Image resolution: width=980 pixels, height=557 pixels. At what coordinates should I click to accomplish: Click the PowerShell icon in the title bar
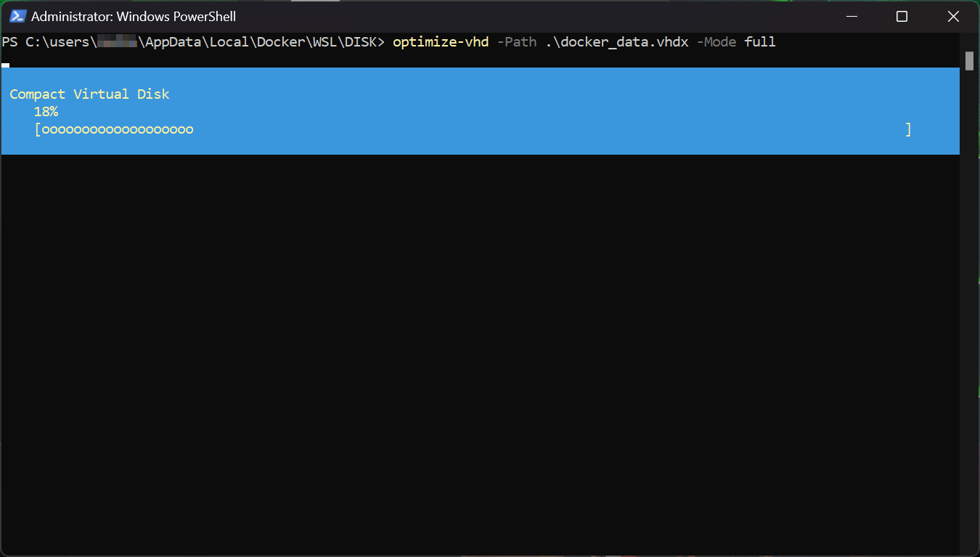click(17, 16)
